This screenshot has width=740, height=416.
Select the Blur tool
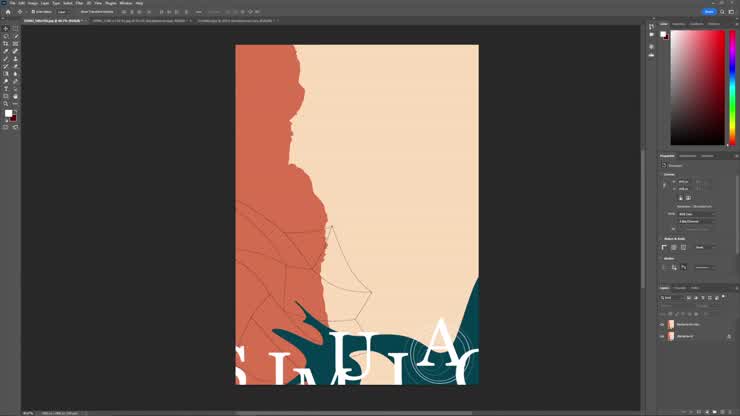(16, 74)
